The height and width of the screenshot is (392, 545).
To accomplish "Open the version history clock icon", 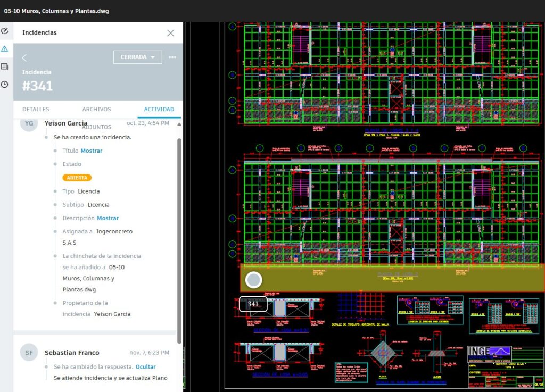I will 5,84.
